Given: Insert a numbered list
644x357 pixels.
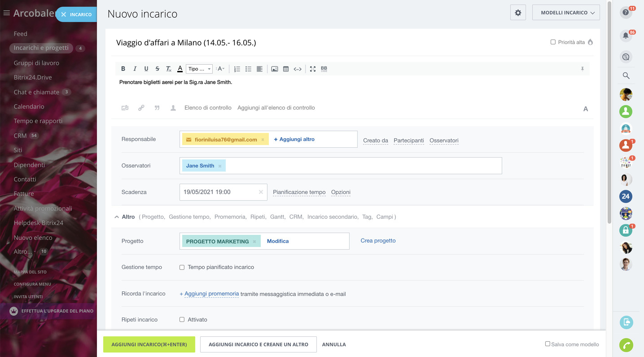Looking at the screenshot, I should 237,69.
